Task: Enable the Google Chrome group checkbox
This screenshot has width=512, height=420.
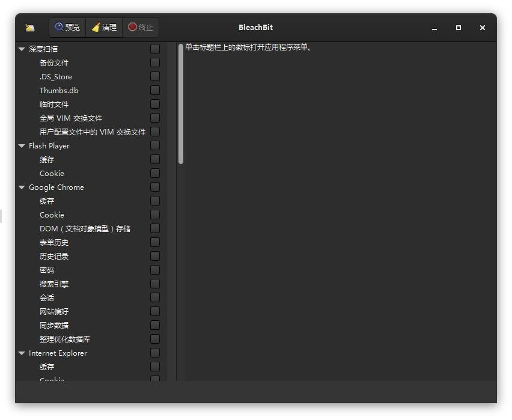Action: (155, 187)
